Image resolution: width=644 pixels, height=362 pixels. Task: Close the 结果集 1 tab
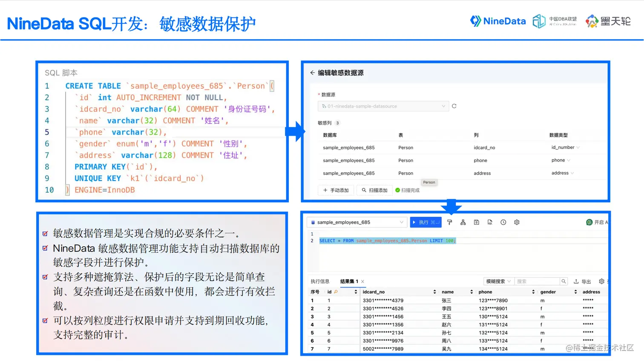[x=362, y=281]
